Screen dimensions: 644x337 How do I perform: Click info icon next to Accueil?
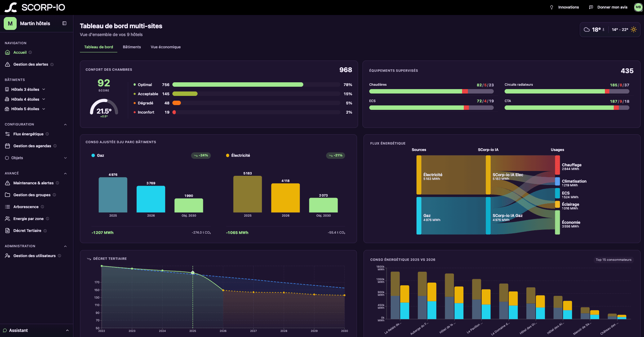(x=30, y=52)
